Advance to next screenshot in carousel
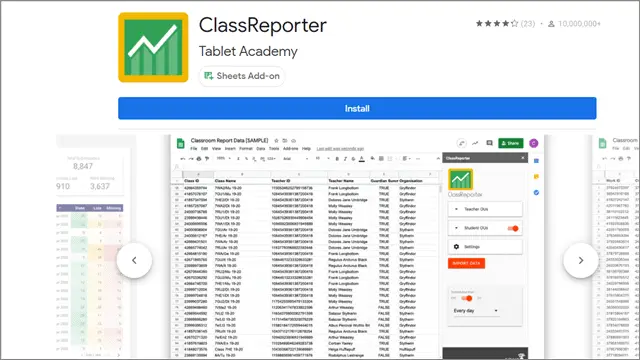Screen dimensions: 640x360 581,260
